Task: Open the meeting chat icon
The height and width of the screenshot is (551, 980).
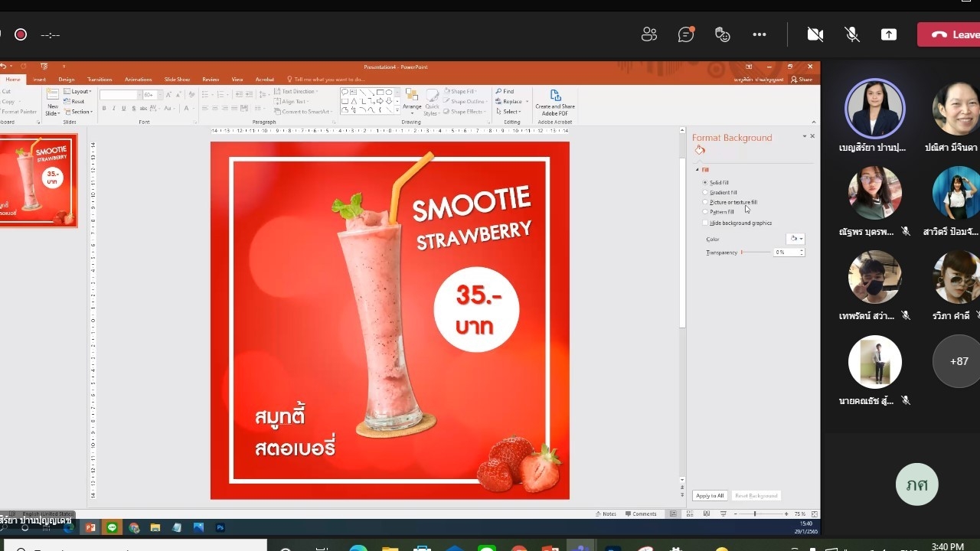Action: tap(686, 34)
